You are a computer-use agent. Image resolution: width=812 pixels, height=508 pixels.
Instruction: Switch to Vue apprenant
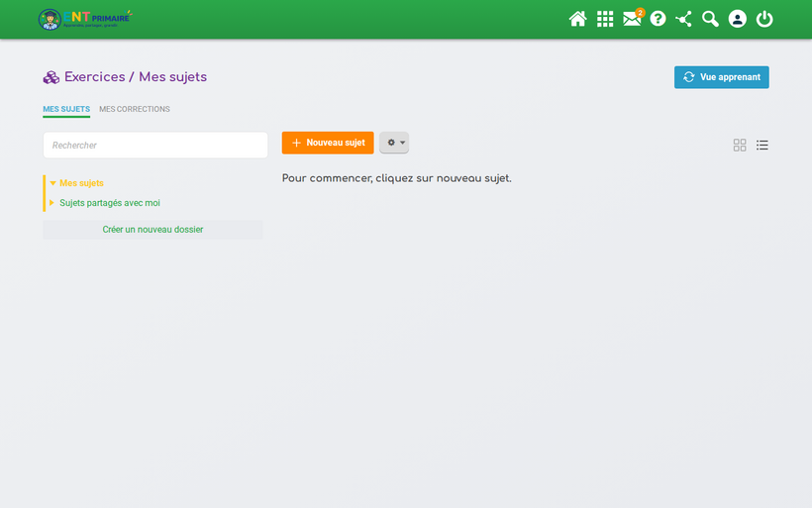click(721, 77)
